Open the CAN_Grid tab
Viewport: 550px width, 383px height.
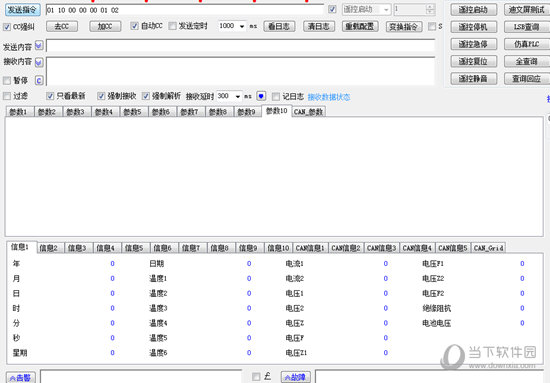[x=489, y=248]
